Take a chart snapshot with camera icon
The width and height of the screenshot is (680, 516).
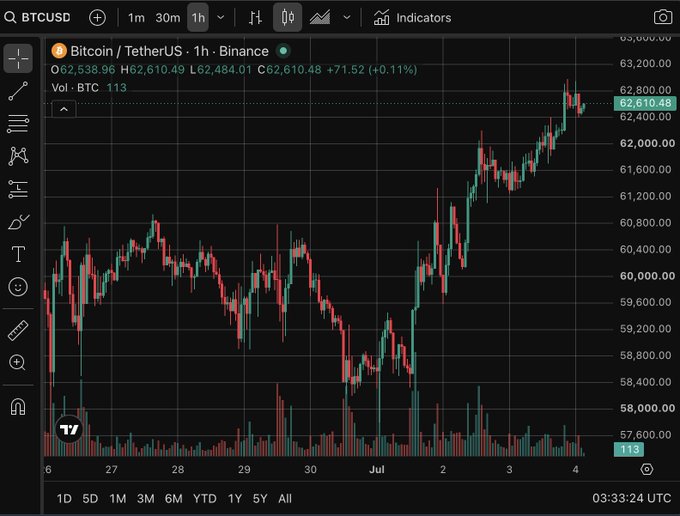click(x=663, y=17)
